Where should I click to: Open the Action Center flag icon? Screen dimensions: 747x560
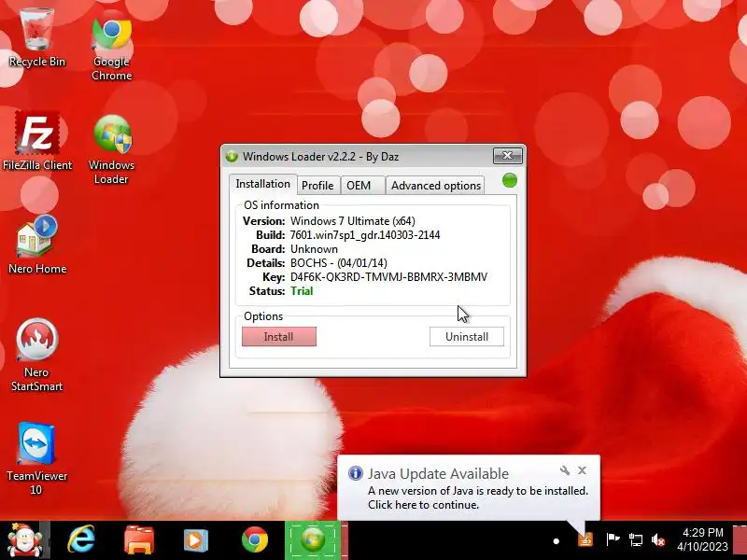(613, 539)
